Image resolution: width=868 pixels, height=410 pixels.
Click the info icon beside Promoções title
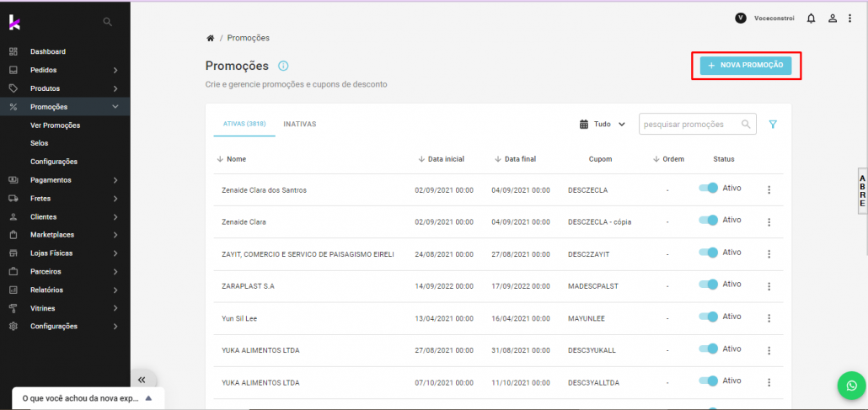click(283, 66)
